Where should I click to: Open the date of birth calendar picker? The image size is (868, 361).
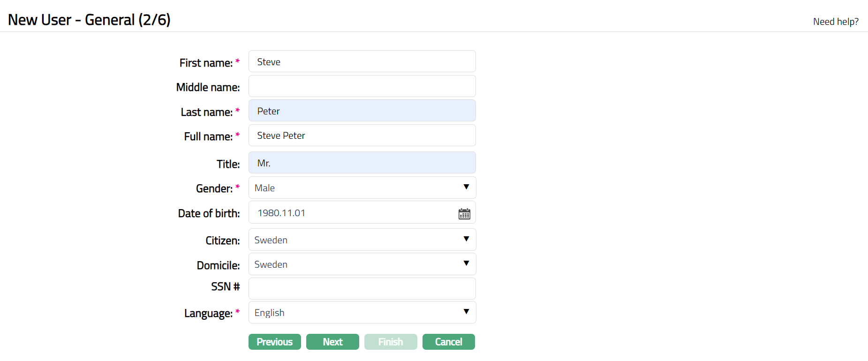tap(464, 214)
